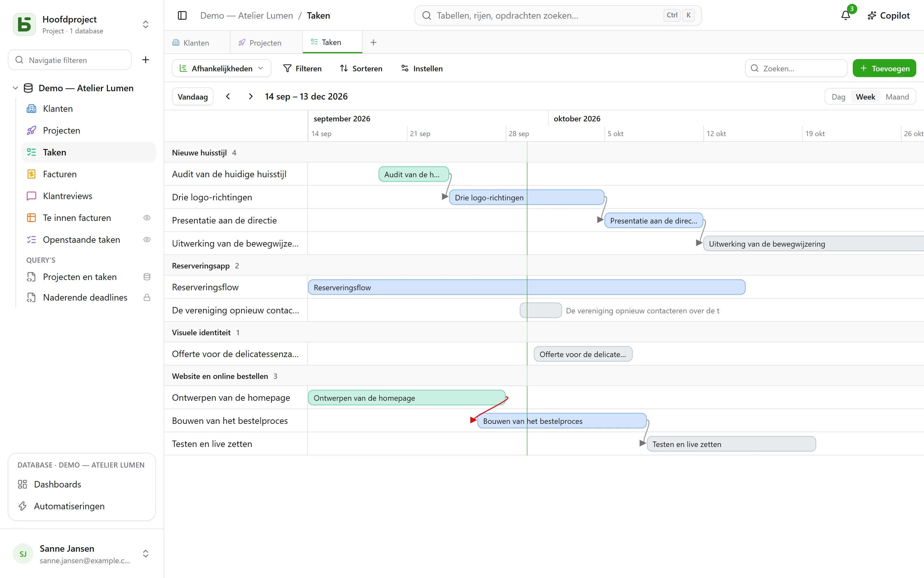924x578 pixels.
Task: Go to previous time period
Action: [x=228, y=96]
